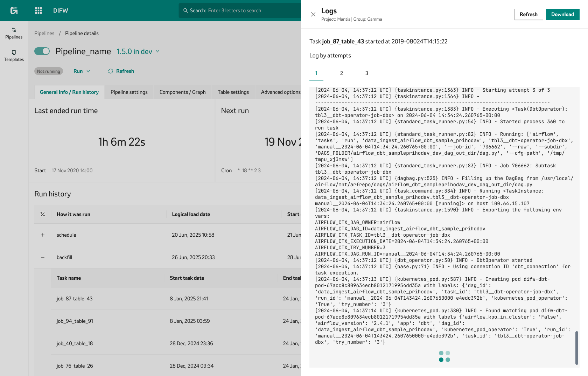
Task: Click the Refresh button in Logs panel
Action: coord(528,14)
